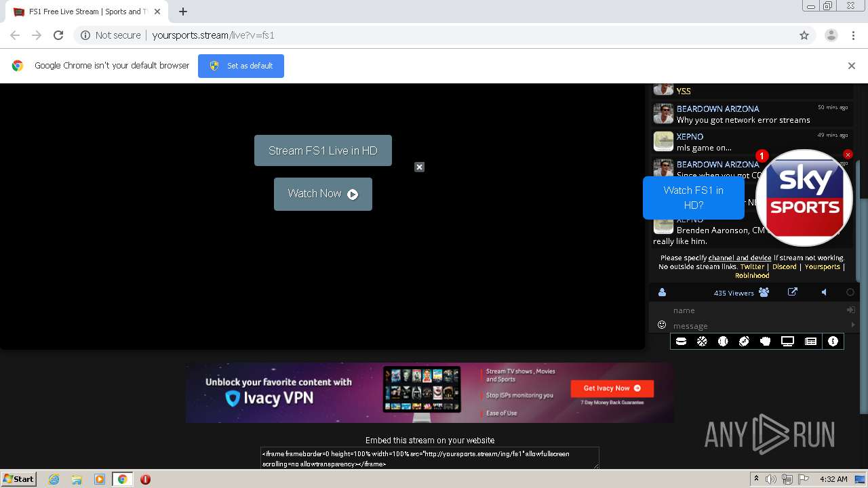Click Watch FS1 in HD bubble
868x488 pixels.
[693, 197]
